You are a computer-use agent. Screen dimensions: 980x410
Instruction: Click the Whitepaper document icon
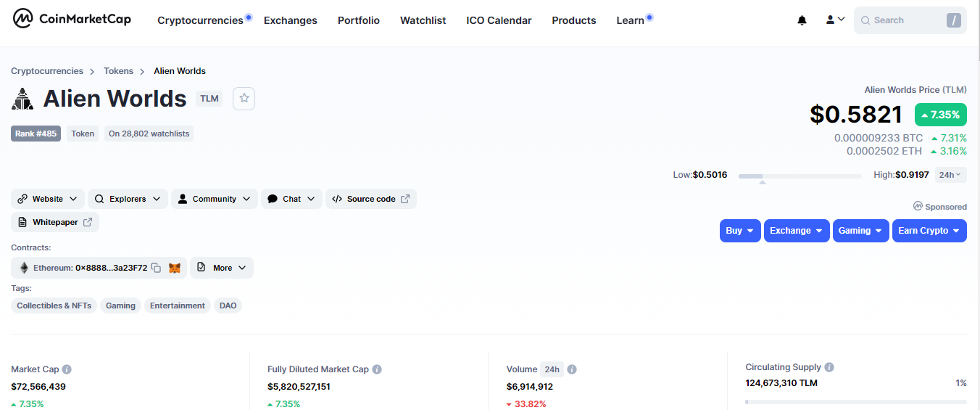coord(22,222)
